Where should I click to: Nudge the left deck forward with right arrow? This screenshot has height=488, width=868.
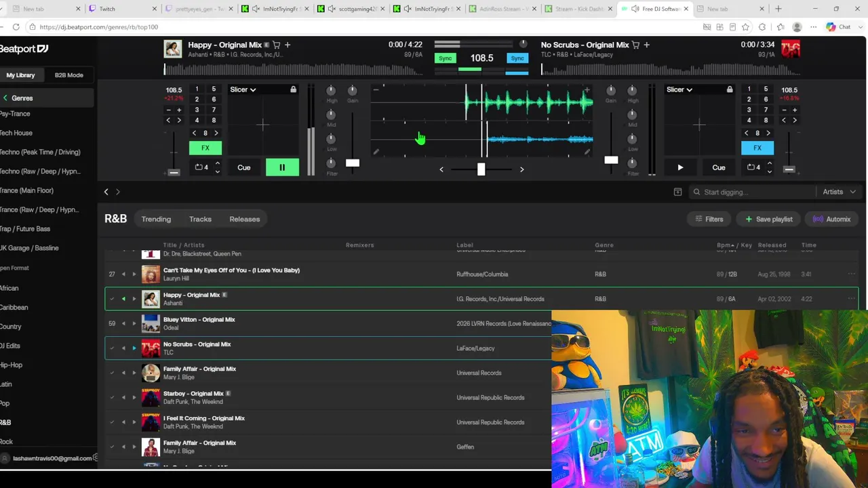179,121
